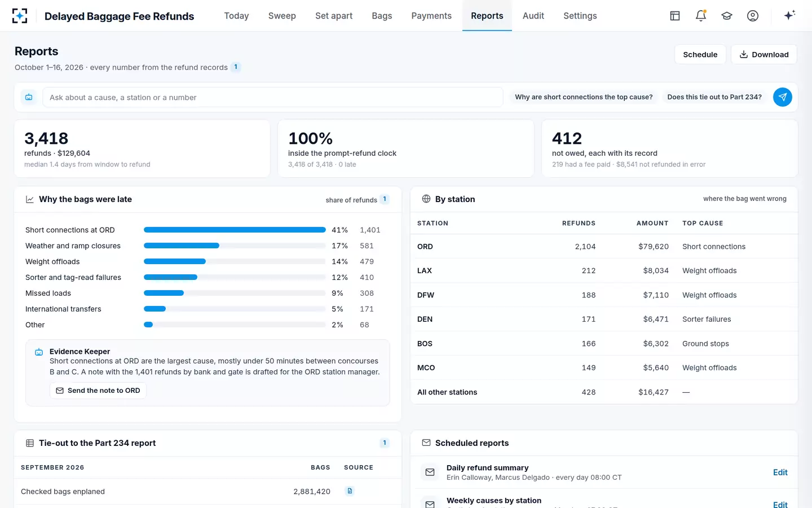
Task: Download the report
Action: click(x=764, y=54)
